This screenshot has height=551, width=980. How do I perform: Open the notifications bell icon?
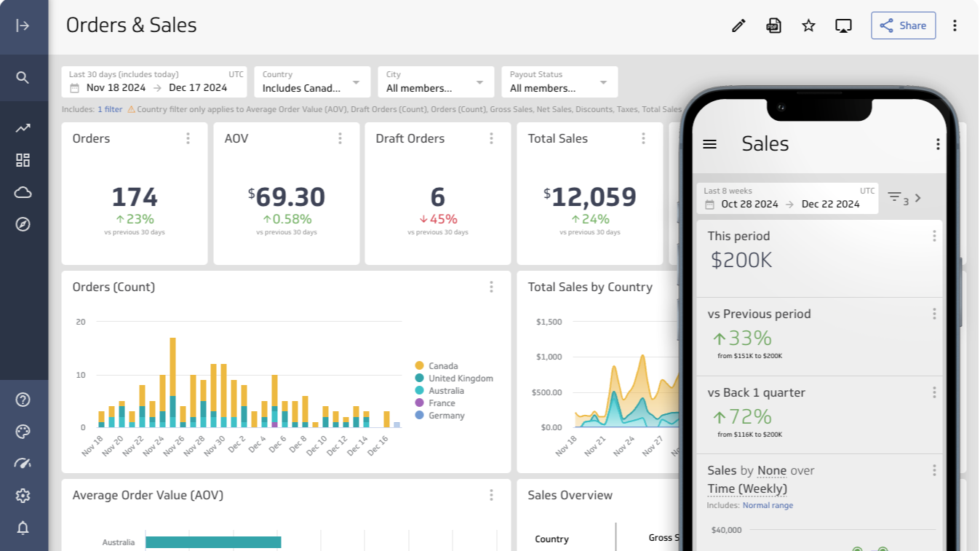[23, 528]
